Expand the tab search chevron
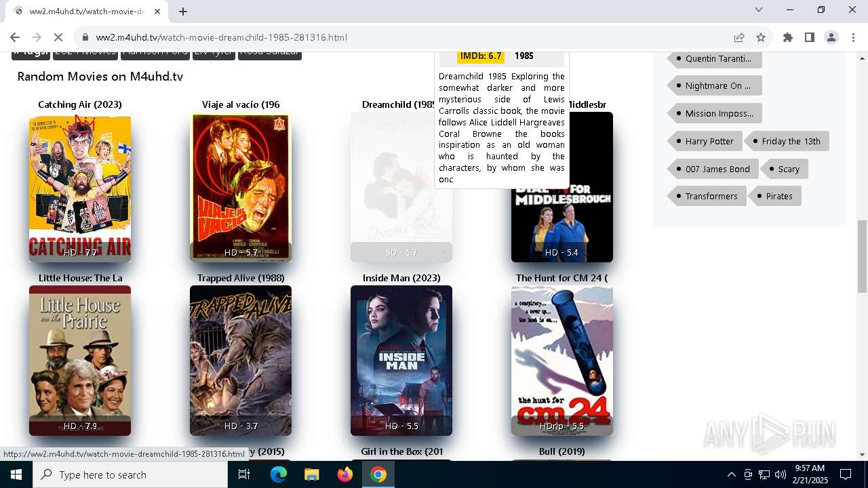Viewport: 868px width, 488px height. click(x=759, y=9)
